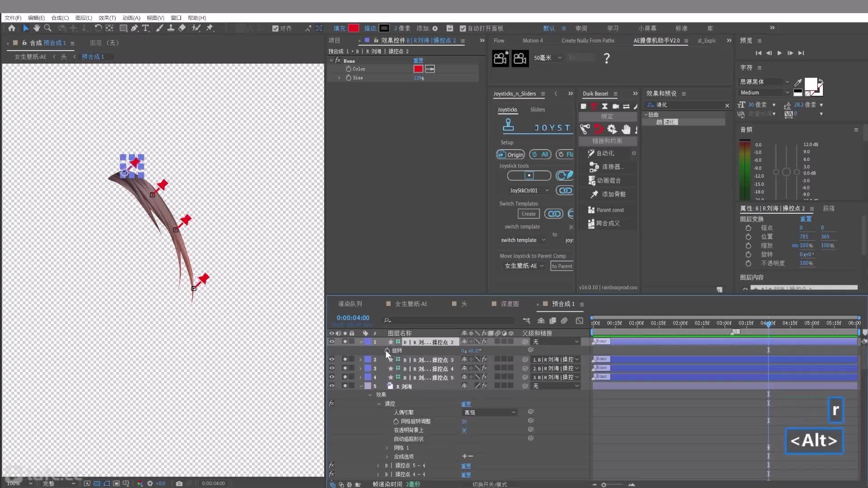Open the JoyStkCtrl01 dropdown
Screen dimensions: 868x488
tap(529, 190)
